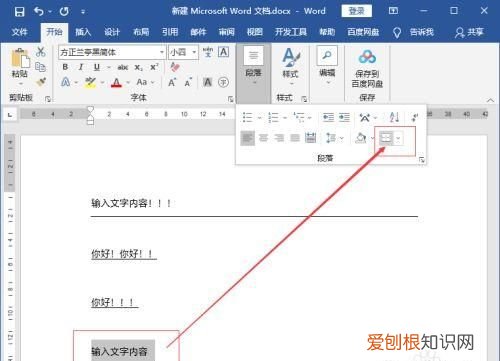Expand the text highlight color dropdown arrow

(102, 82)
